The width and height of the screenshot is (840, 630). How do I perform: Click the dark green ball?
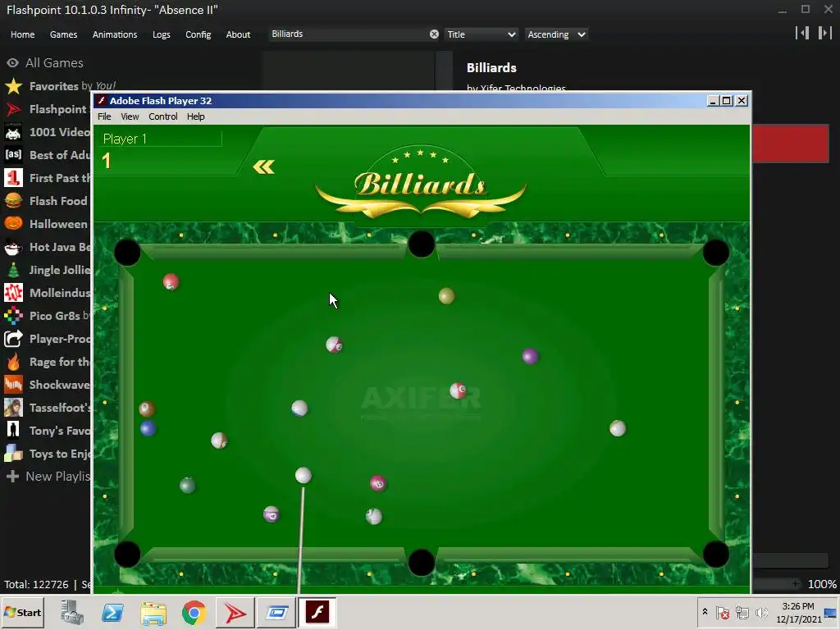pos(188,486)
